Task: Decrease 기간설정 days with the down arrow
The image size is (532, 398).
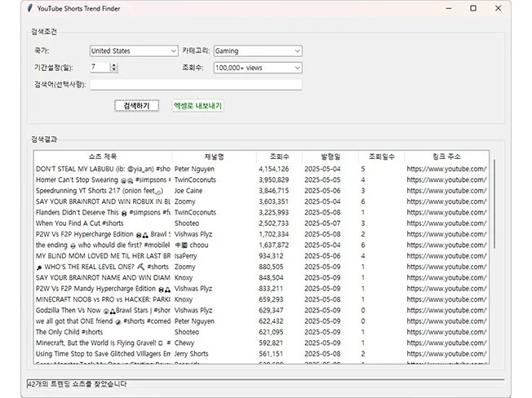Action: (x=113, y=70)
